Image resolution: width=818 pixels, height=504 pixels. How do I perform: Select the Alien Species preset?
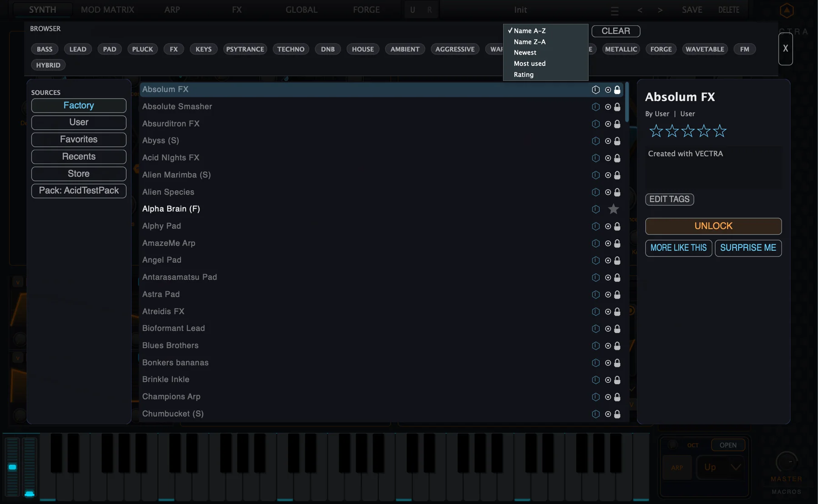[x=382, y=192]
